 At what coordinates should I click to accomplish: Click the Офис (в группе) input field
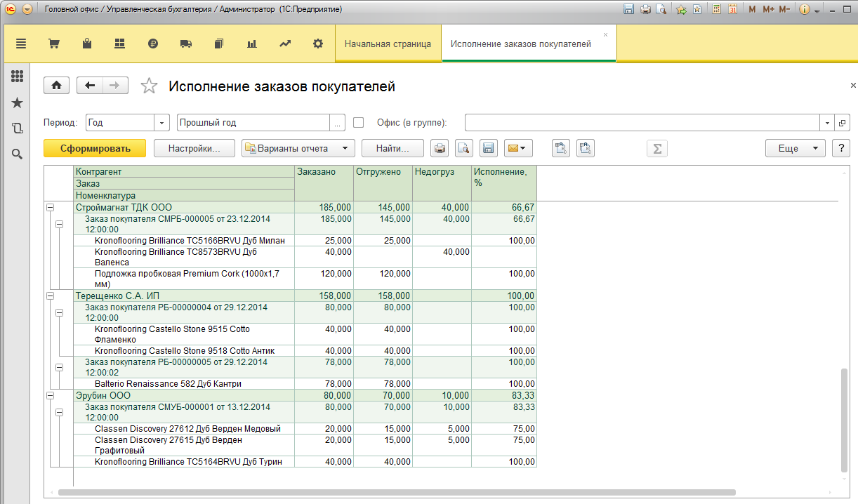642,122
